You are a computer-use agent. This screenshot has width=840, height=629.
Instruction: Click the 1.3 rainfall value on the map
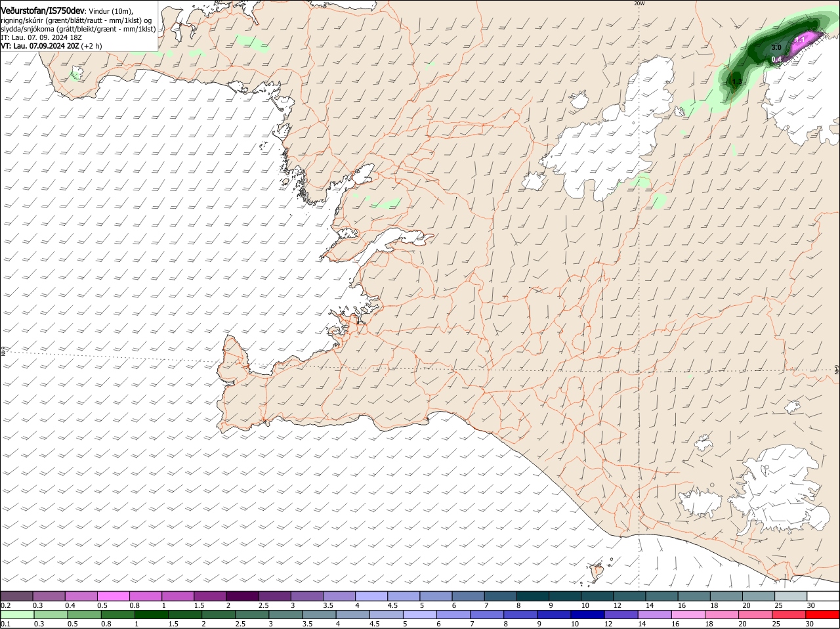[736, 81]
